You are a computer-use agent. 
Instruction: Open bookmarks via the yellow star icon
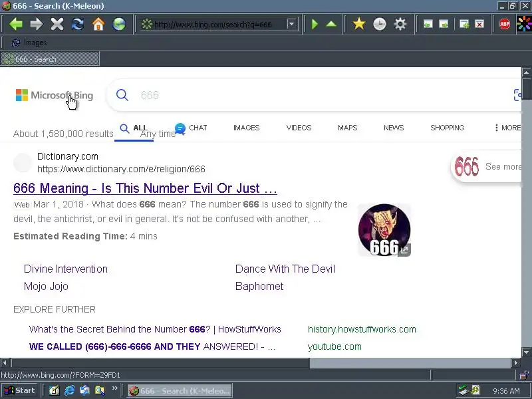click(x=359, y=24)
